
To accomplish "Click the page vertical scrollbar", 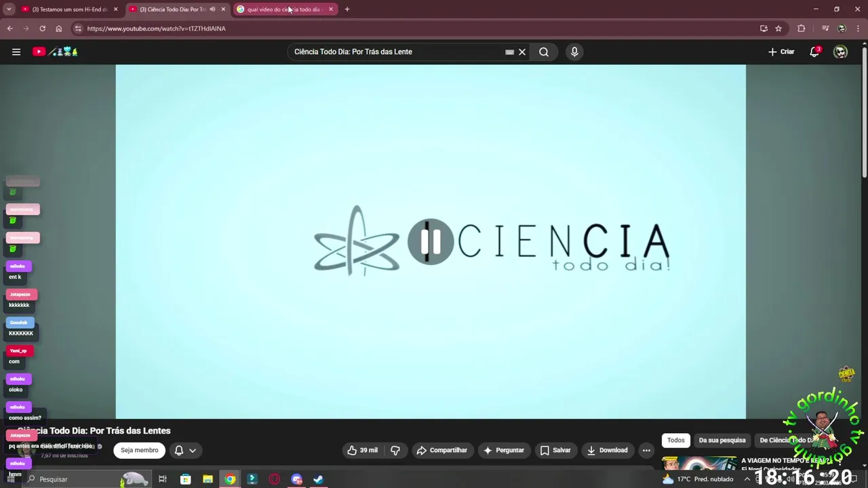I will point(864,112).
